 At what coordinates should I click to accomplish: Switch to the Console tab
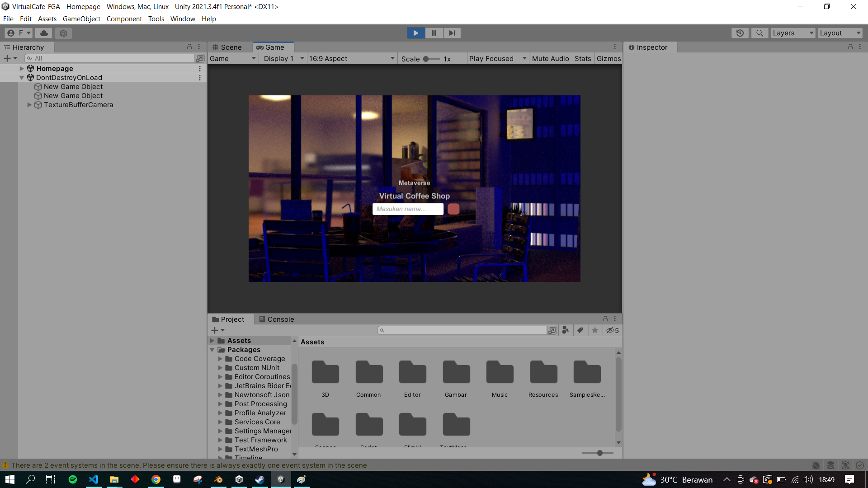point(280,319)
